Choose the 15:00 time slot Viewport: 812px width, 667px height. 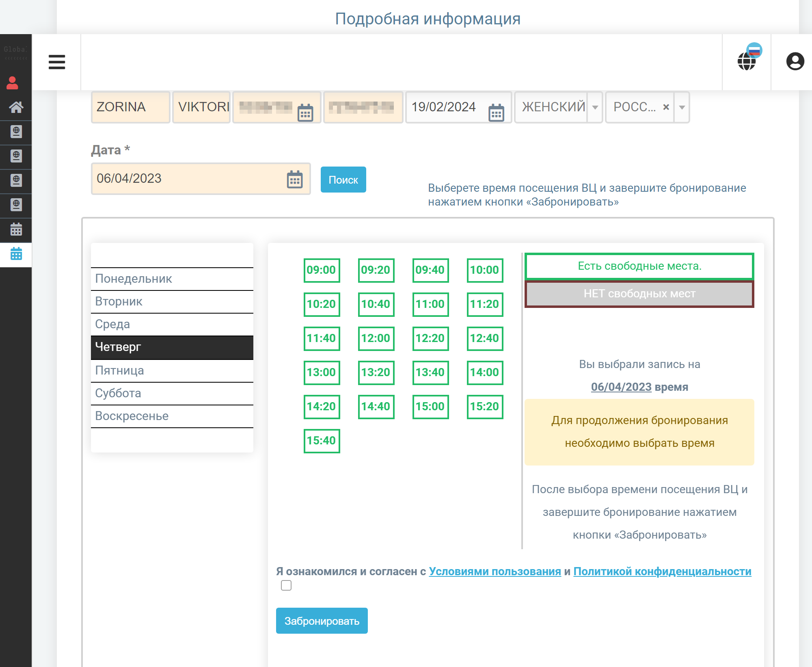pyautogui.click(x=430, y=407)
